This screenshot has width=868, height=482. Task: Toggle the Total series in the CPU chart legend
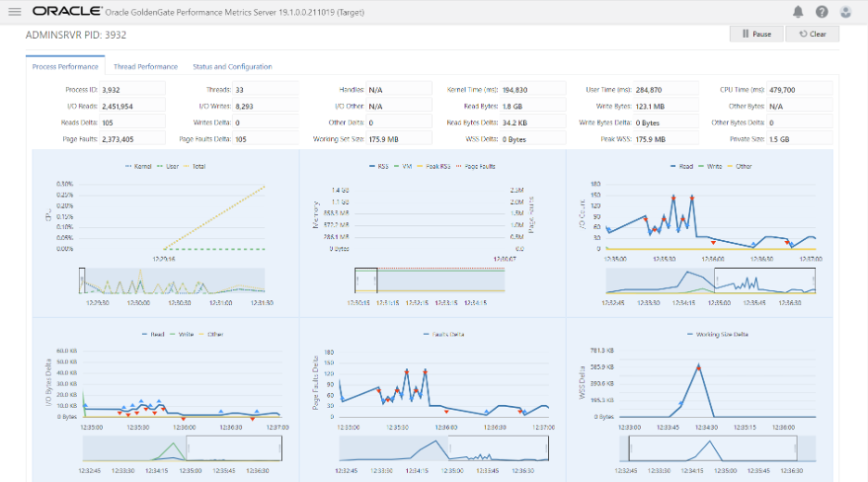(195, 166)
